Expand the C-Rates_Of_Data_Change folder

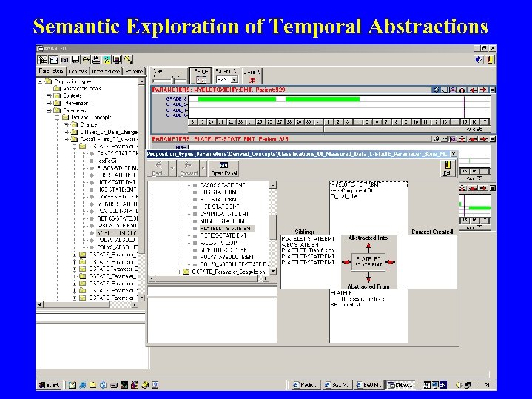66,132
